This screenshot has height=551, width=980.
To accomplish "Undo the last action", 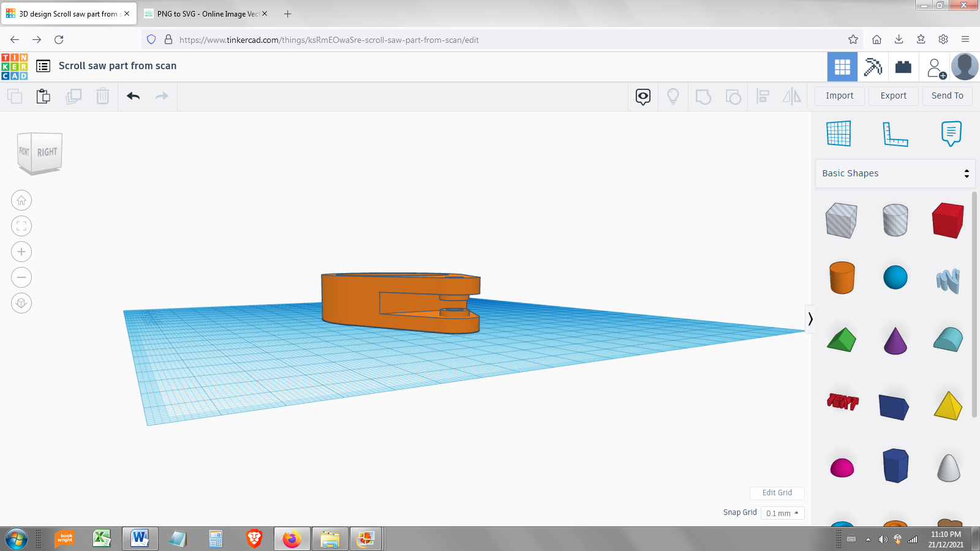I will click(134, 96).
